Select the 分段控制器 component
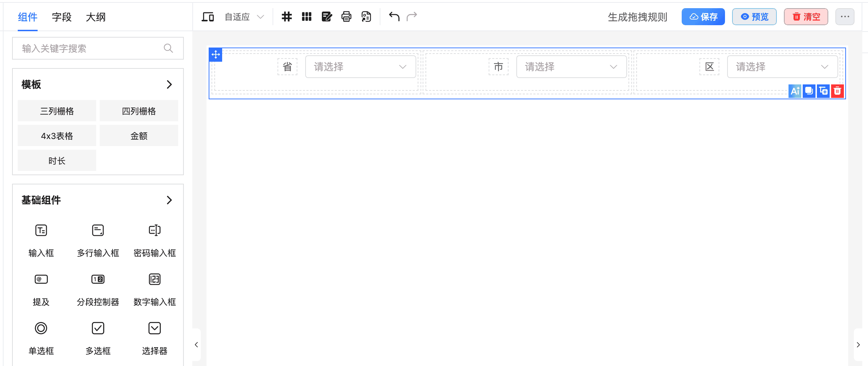This screenshot has width=868, height=366. coord(98,289)
